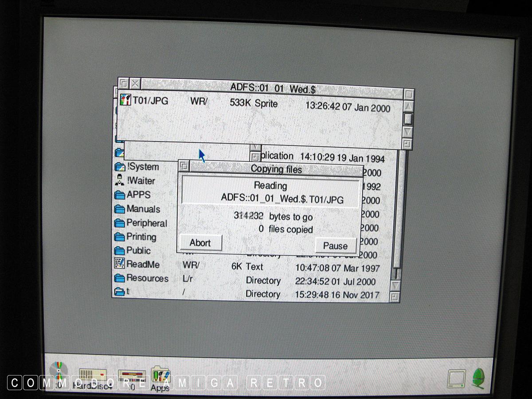Click the CD-ROM drive icon on icon bar
Screen dimensions: 532x399
(x=59, y=372)
